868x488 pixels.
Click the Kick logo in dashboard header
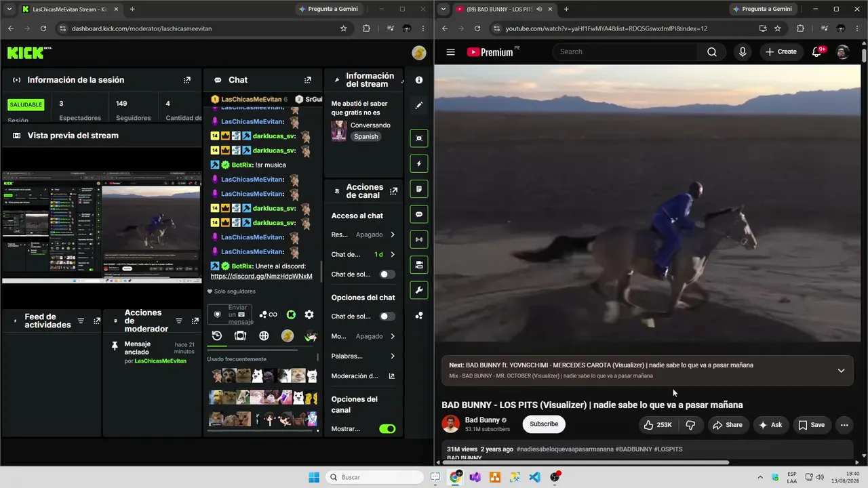(x=29, y=52)
